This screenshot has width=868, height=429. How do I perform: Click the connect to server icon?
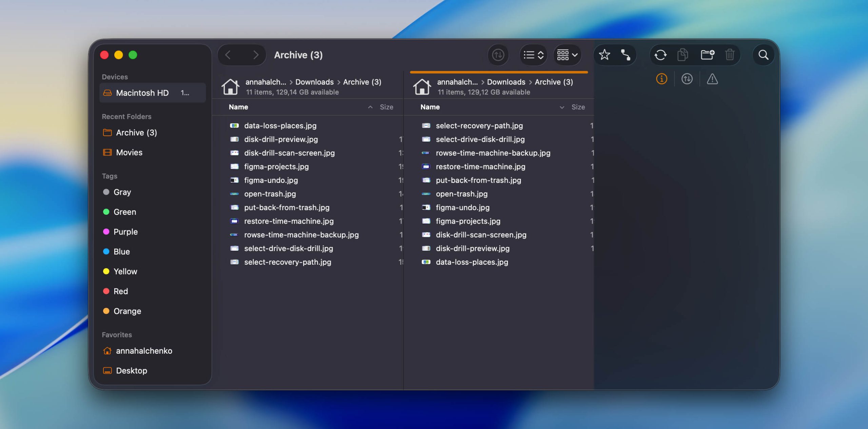(x=626, y=55)
